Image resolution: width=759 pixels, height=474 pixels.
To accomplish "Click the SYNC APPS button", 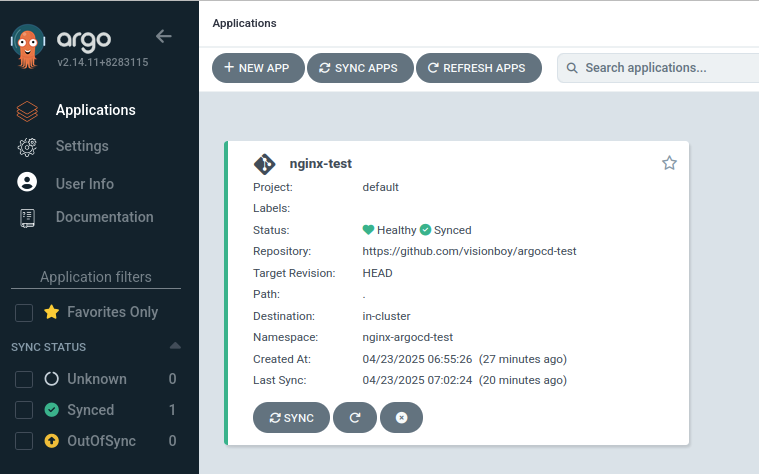I will point(360,68).
